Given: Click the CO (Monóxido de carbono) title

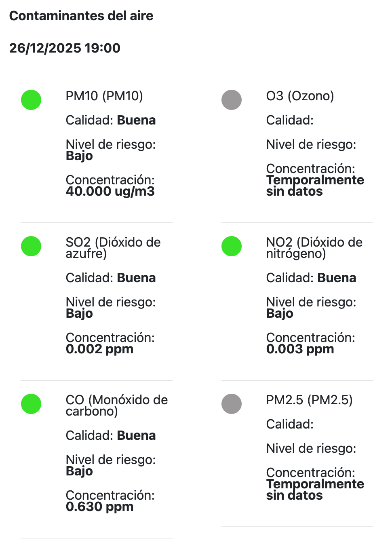Looking at the screenshot, I should 117,405.
